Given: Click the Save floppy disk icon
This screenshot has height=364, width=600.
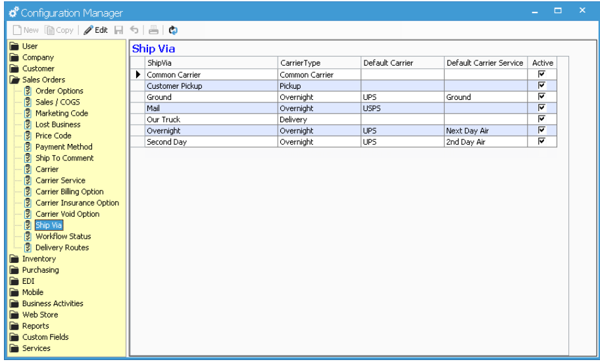Looking at the screenshot, I should 118,30.
